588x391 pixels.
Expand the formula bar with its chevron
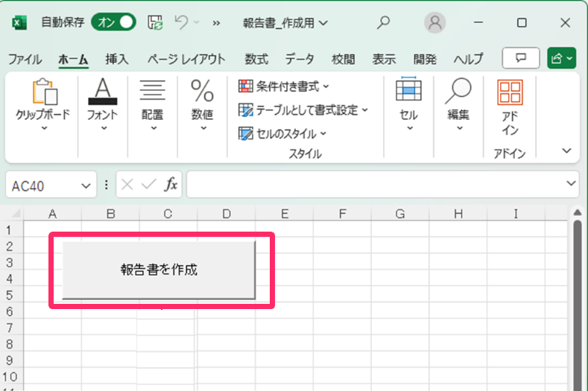[x=571, y=184]
